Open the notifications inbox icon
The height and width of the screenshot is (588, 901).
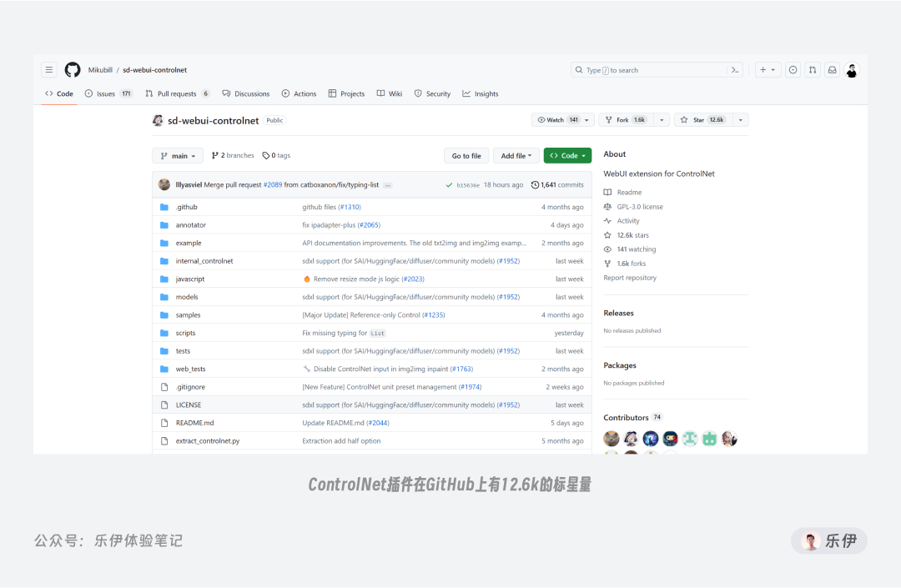tap(832, 70)
